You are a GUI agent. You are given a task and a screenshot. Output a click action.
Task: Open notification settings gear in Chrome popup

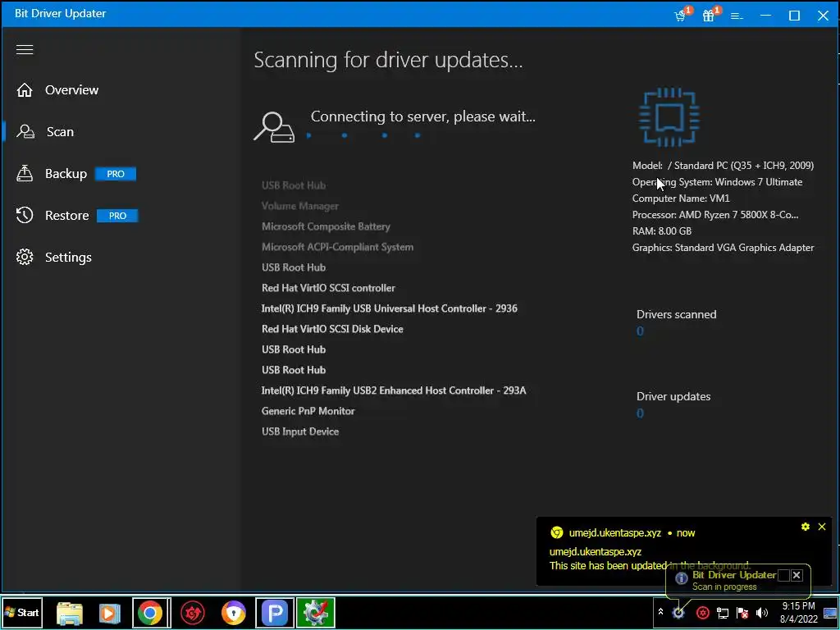806,527
